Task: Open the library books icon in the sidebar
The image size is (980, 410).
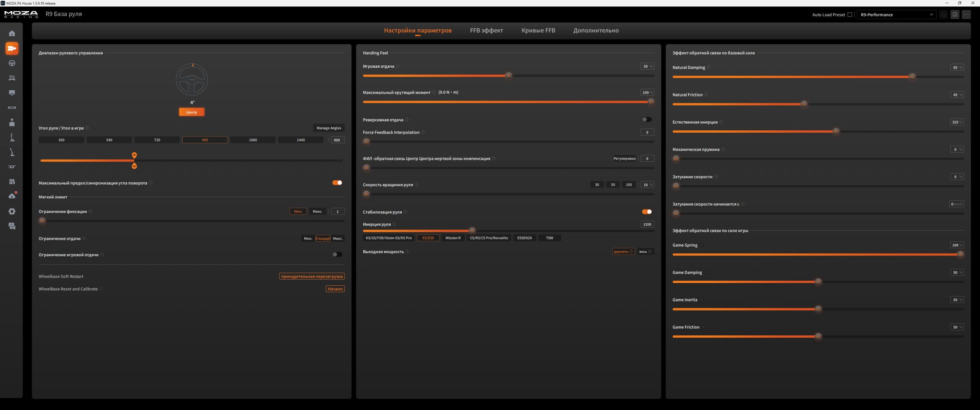Action: pyautogui.click(x=12, y=182)
